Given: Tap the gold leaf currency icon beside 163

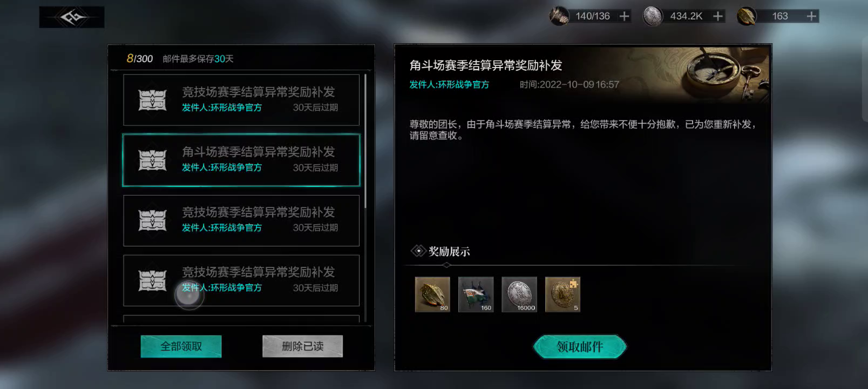Looking at the screenshot, I should 747,16.
